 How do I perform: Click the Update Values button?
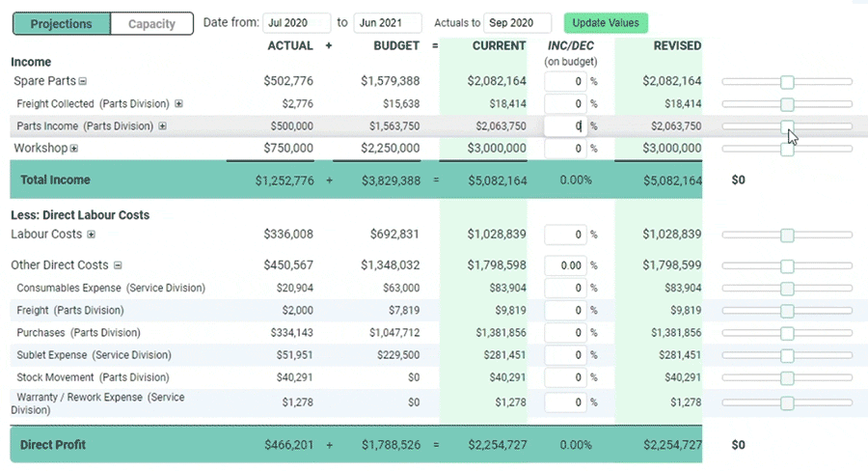pyautogui.click(x=606, y=23)
